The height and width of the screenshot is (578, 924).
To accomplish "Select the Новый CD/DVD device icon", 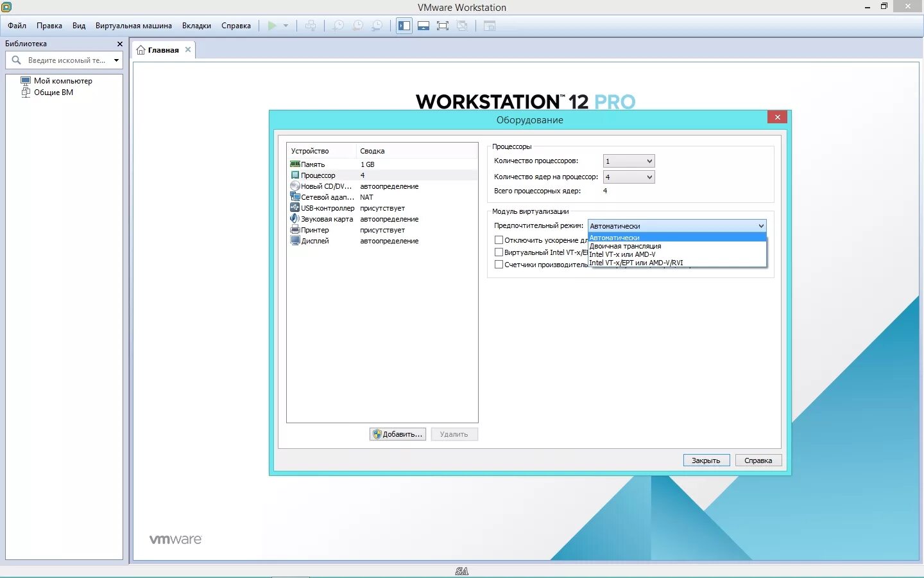I will pos(295,186).
